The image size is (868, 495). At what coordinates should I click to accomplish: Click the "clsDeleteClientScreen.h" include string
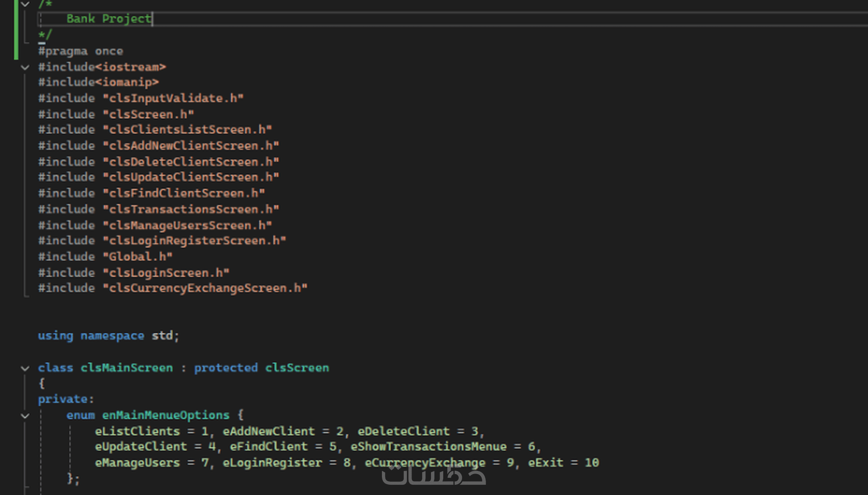coord(190,162)
